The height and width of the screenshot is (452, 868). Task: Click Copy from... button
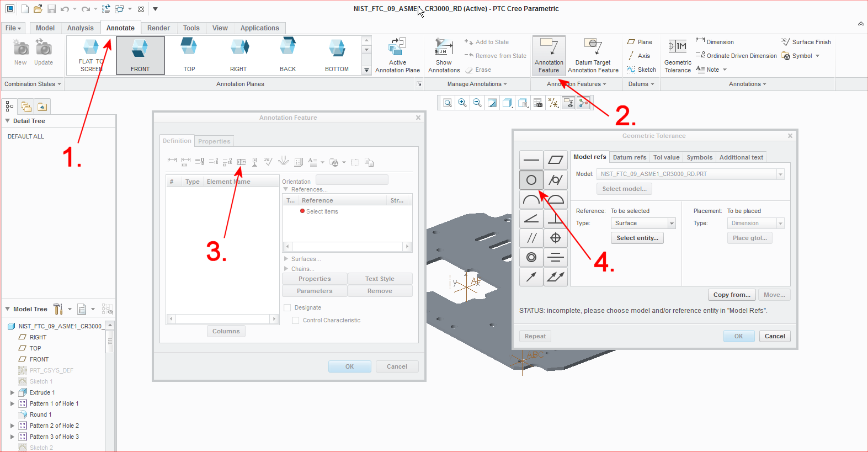[x=732, y=295]
